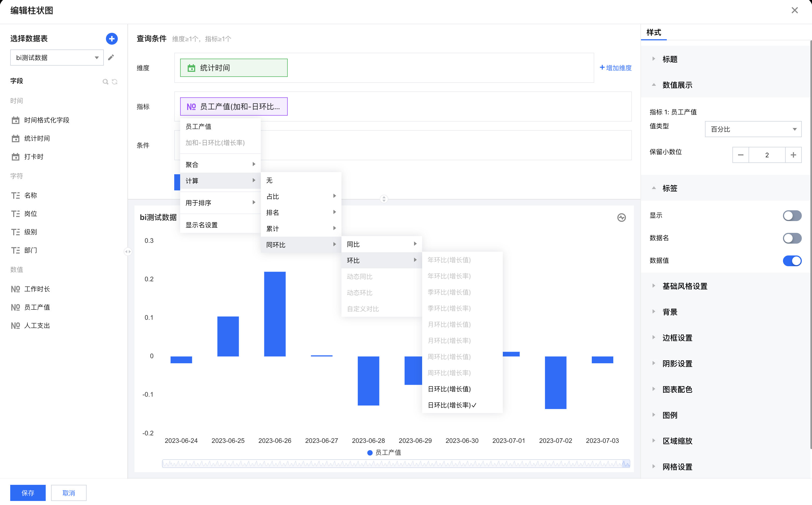Open the 值类型 百分比 dropdown
Image resolution: width=812 pixels, height=505 pixels.
(753, 129)
